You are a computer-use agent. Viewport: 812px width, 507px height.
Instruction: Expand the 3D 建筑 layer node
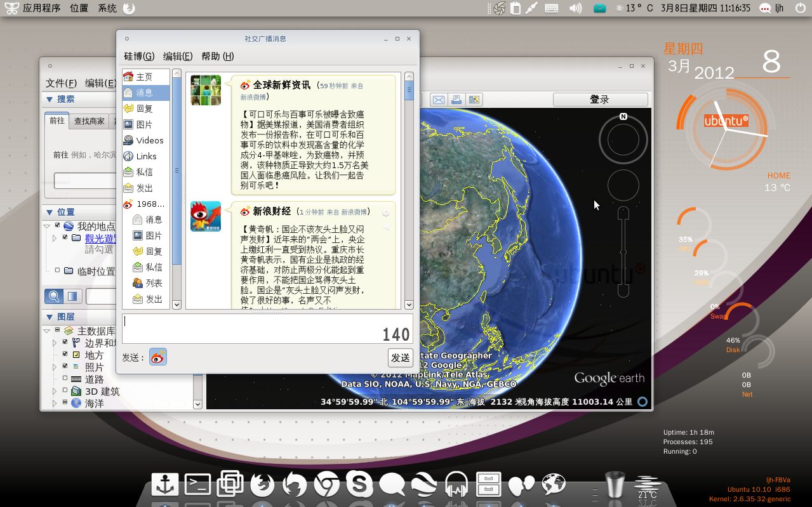[x=55, y=391]
